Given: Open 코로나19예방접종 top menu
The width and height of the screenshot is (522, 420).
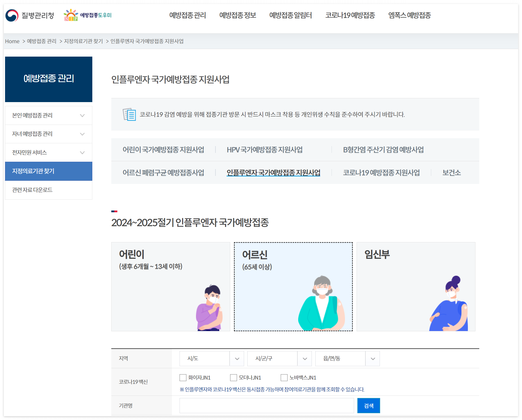Looking at the screenshot, I should [x=350, y=15].
